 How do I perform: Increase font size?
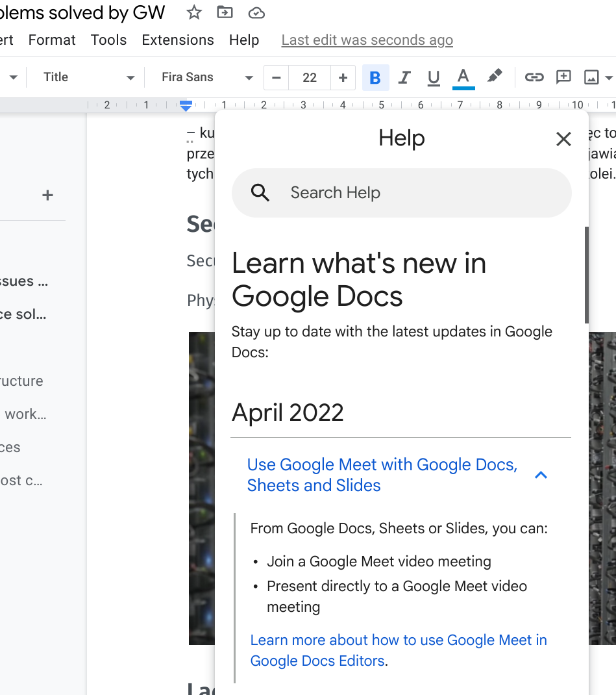[343, 77]
